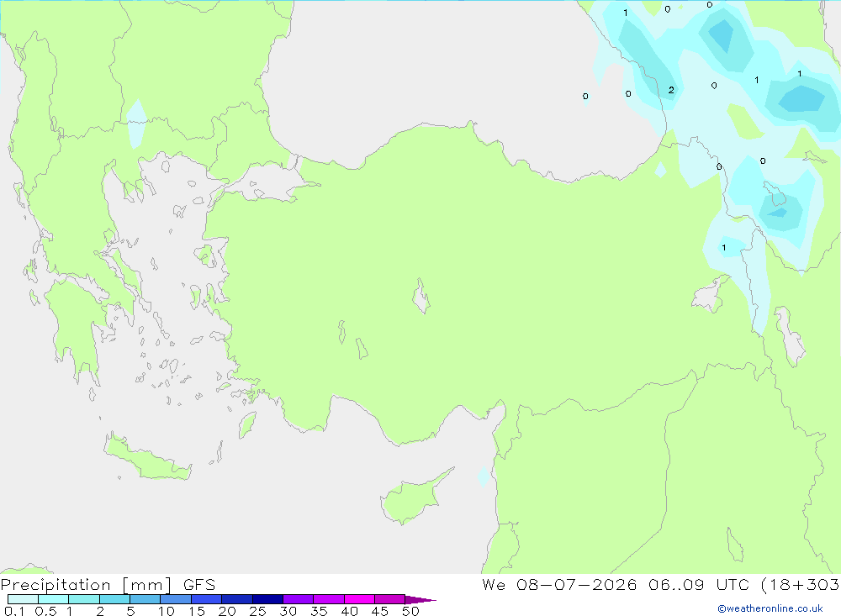Click the '(18+303' forecast offset text
841x616 pixels.
(x=801, y=585)
